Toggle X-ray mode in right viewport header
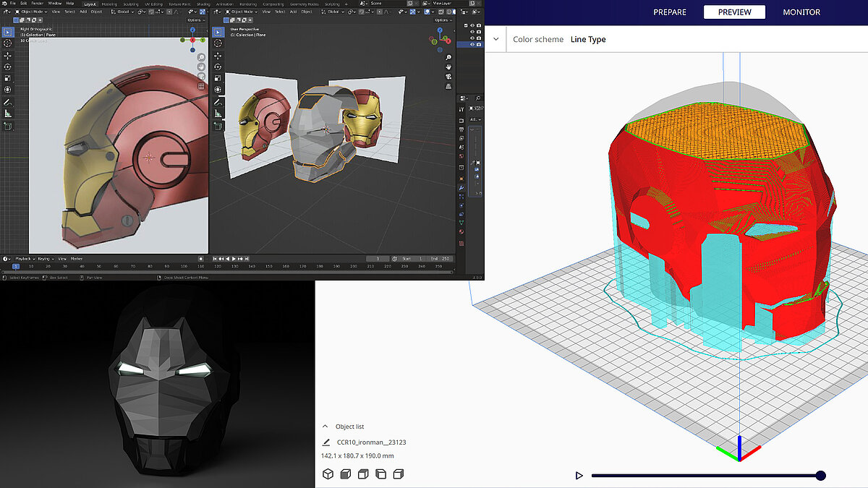 [440, 12]
